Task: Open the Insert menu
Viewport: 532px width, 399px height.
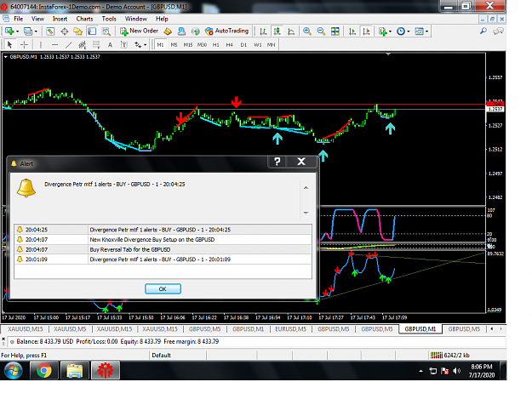Action: click(60, 19)
